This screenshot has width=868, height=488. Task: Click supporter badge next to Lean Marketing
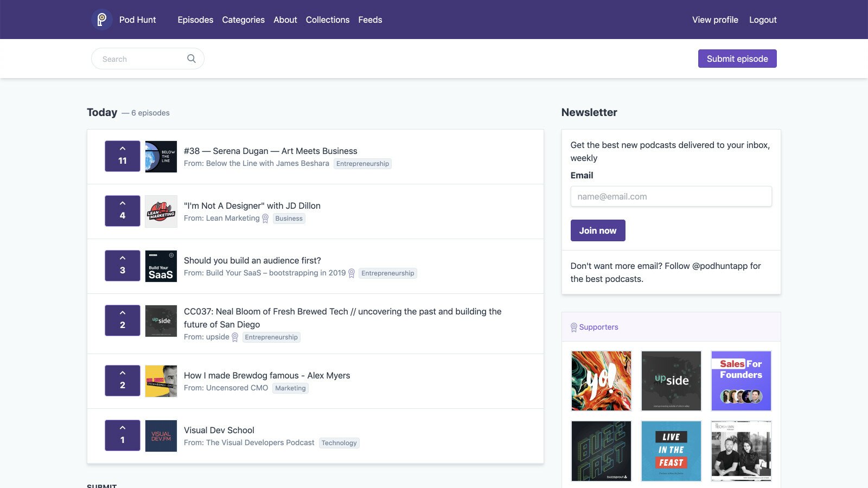pos(265,219)
